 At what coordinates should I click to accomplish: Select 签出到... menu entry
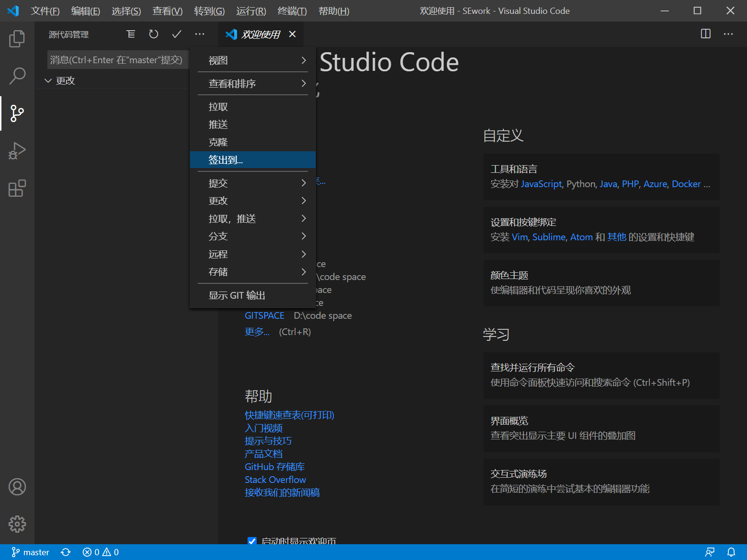(253, 159)
